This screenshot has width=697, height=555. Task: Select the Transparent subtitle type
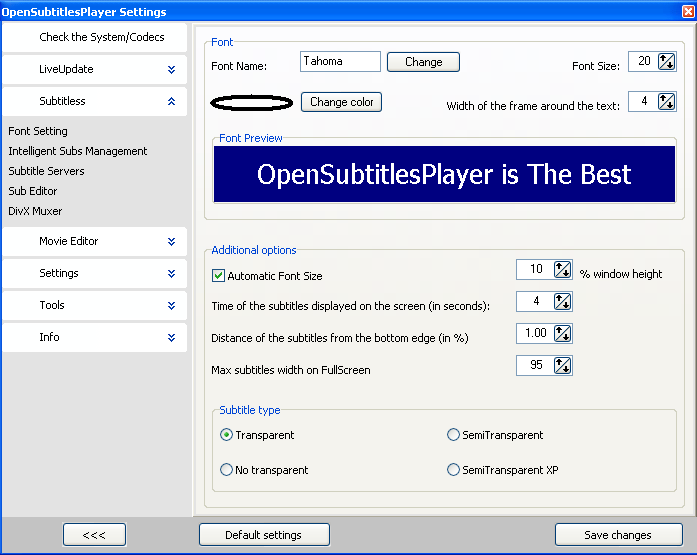point(226,435)
